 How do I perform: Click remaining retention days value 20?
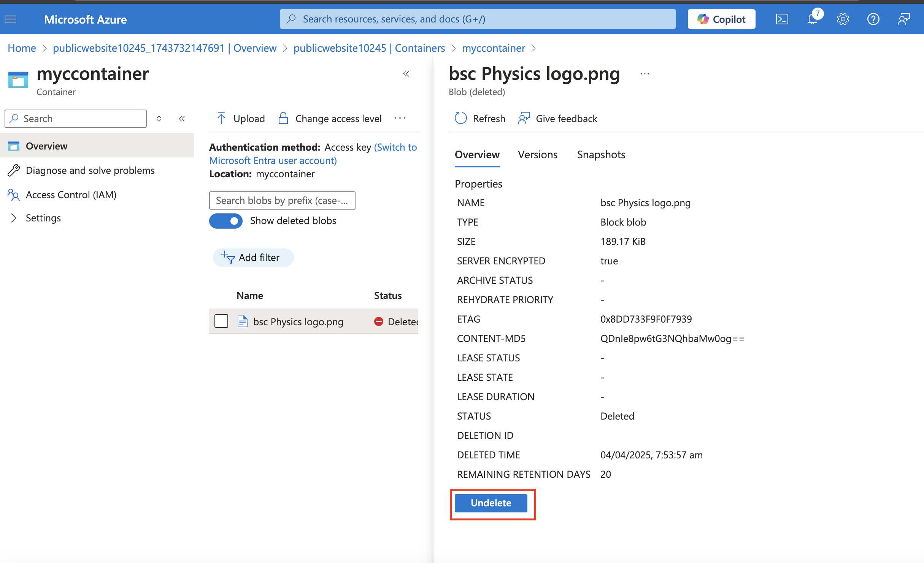click(x=606, y=474)
